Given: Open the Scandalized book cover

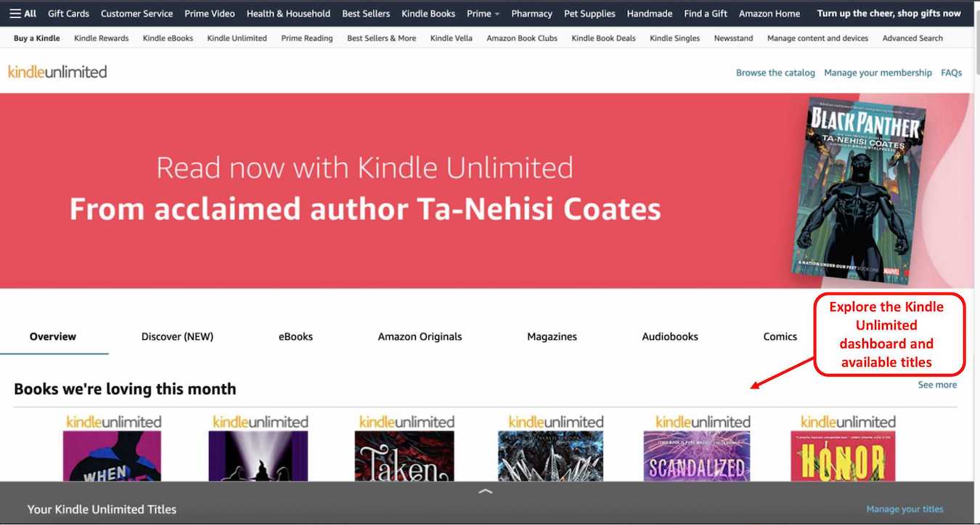Looking at the screenshot, I should click(697, 456).
